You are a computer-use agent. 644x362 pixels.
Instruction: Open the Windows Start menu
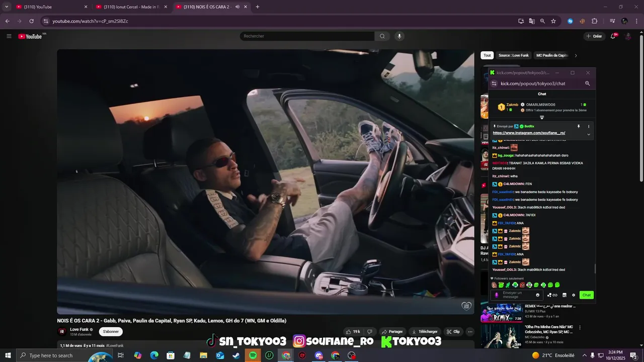8,355
